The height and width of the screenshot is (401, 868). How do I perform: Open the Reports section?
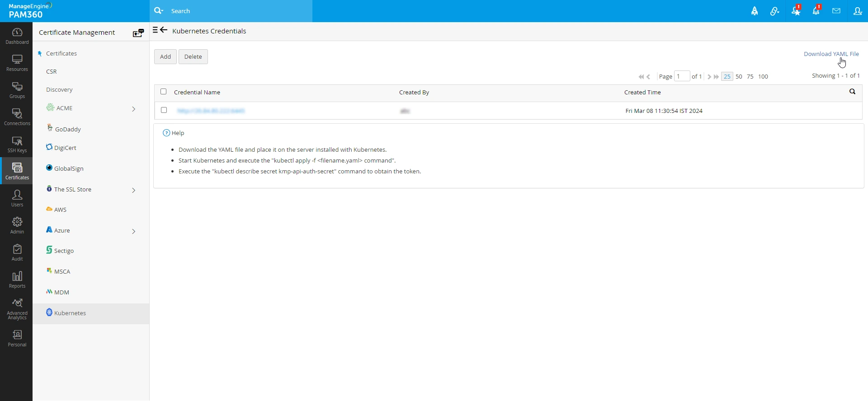pyautogui.click(x=17, y=280)
